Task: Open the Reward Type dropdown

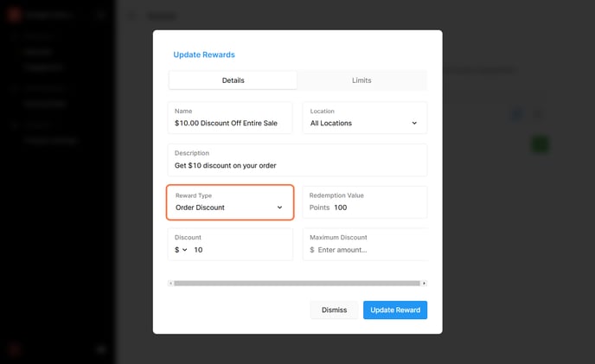Action: coord(230,202)
